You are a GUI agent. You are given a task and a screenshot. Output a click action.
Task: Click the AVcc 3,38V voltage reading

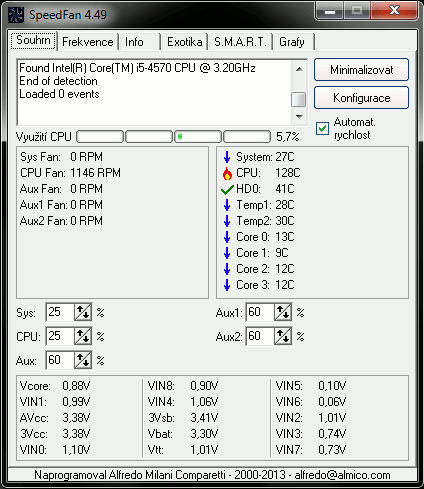pyautogui.click(x=55, y=418)
